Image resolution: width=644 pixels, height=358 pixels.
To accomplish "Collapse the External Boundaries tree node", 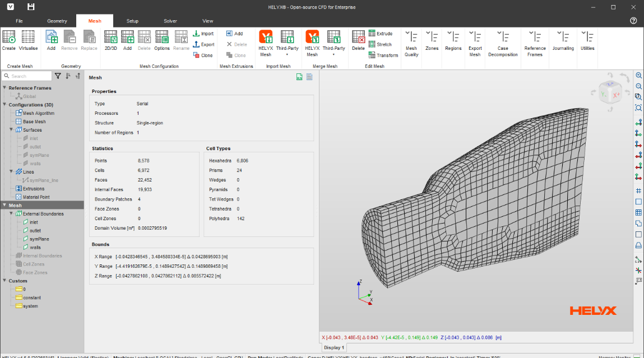I will (12, 213).
